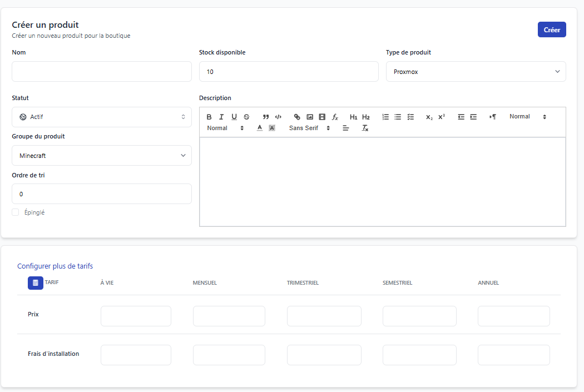Open the Configurer plus de tarifs link
584x392 pixels.
55,266
